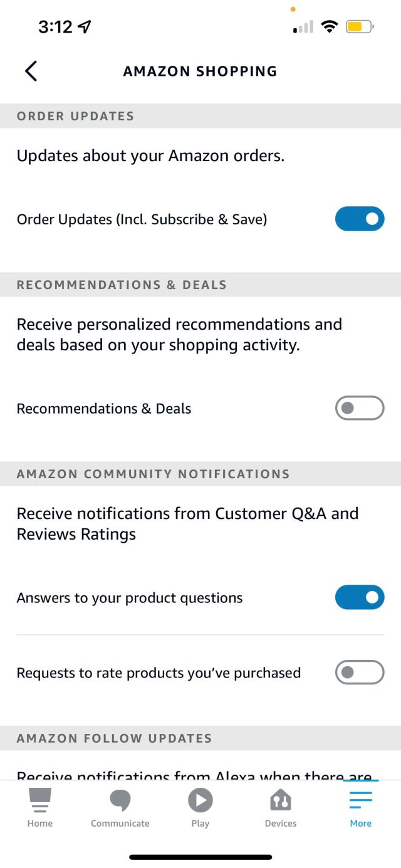Viewport: 401px width, 868px height.
Task: Tap the Amazon Community Notifications header
Action: (153, 474)
